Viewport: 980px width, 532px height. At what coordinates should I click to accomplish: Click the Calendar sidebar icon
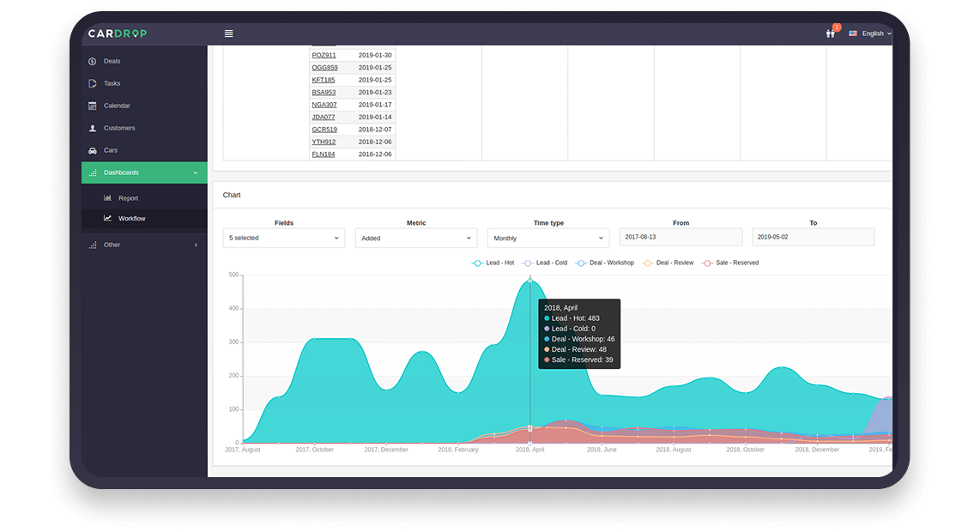coord(93,106)
